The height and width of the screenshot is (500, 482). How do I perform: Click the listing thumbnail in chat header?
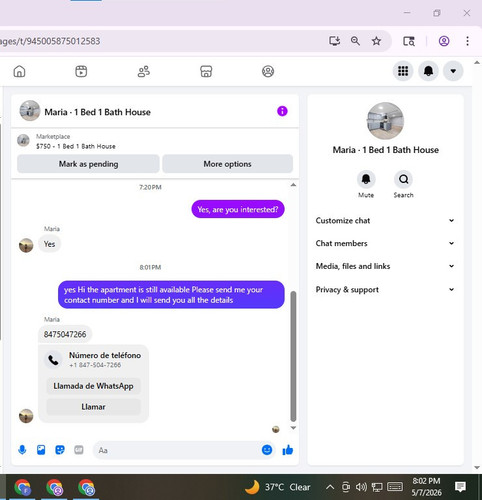29,111
